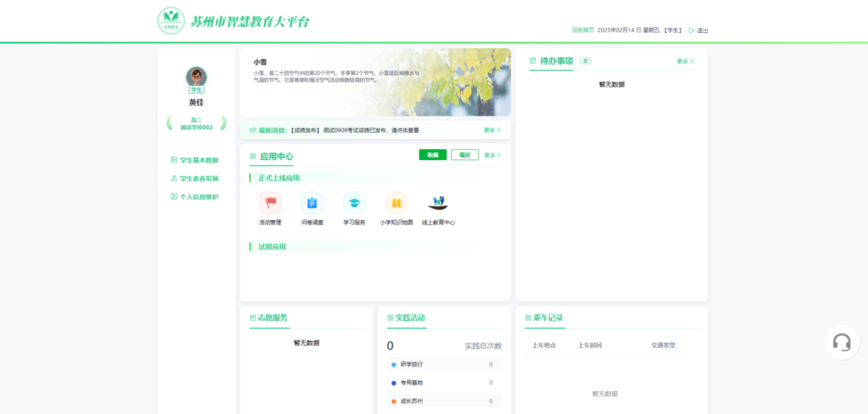Click the 研学旅行 row in 实践活动
This screenshot has height=414, width=868.
pyautogui.click(x=442, y=364)
